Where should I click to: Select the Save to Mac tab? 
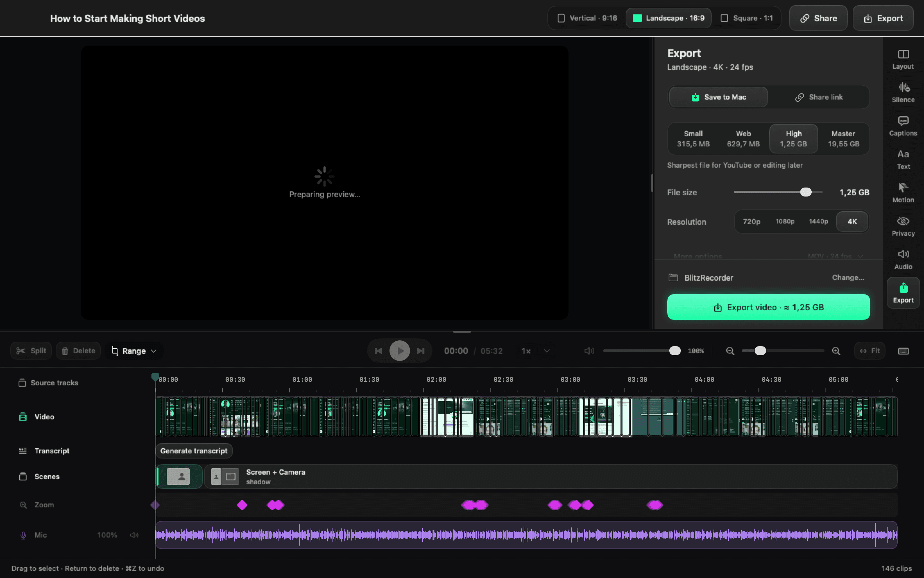(718, 97)
